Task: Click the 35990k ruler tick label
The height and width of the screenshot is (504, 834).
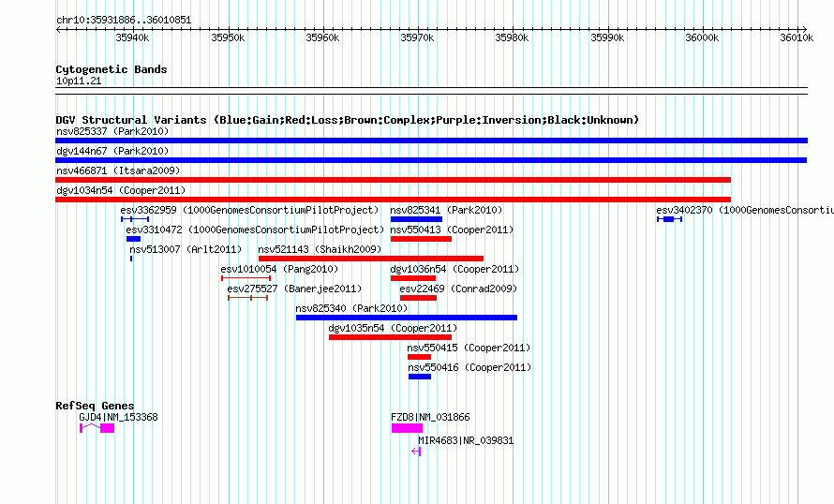Action: [607, 37]
